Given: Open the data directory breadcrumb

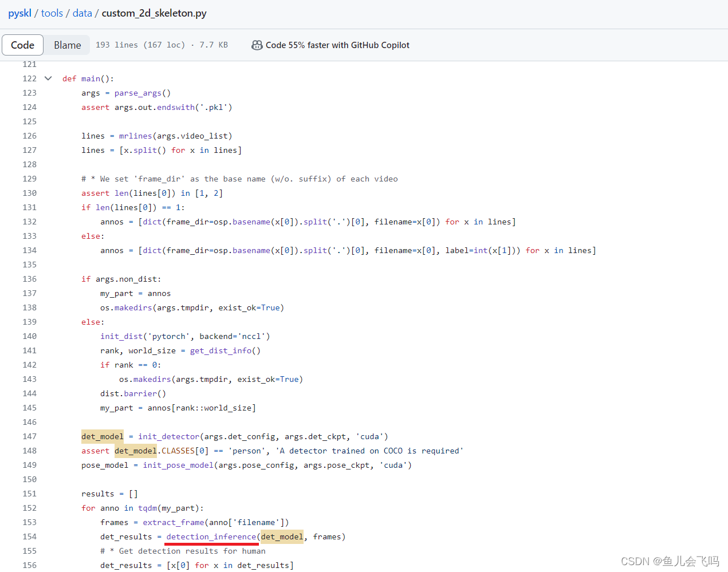Looking at the screenshot, I should click(82, 13).
